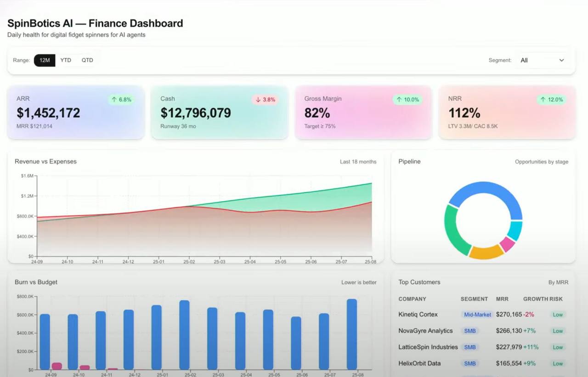Click the ARR 6.8% up-arrow badge
This screenshot has width=588, height=377.
click(x=121, y=100)
